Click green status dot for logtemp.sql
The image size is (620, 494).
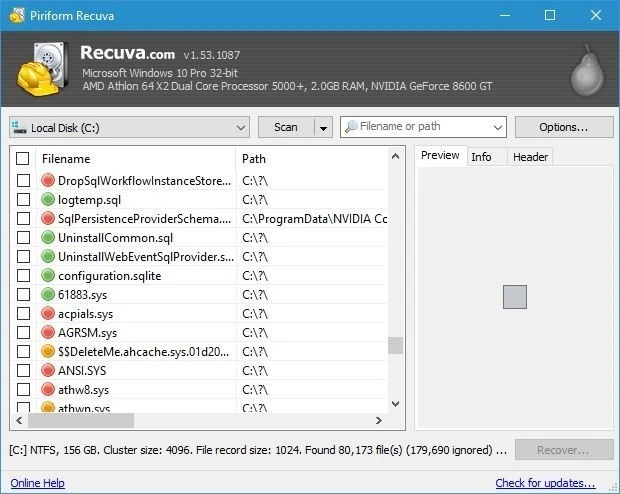click(48, 199)
